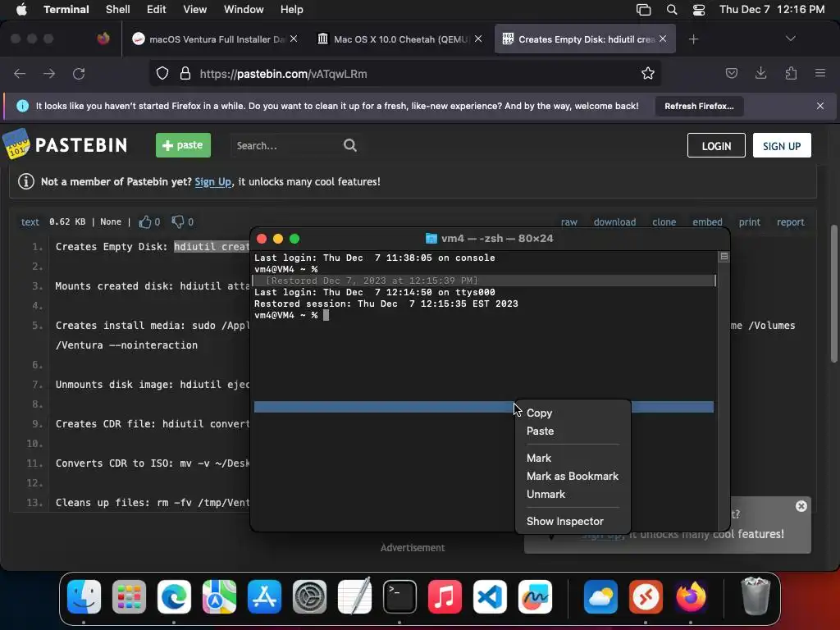Click the embed link
Viewport: 840px width, 630px height.
pos(707,222)
